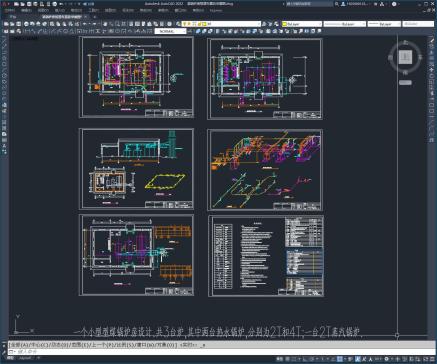Open the Help question mark icon
Viewport: 437px width, 364px height.
[394, 4]
